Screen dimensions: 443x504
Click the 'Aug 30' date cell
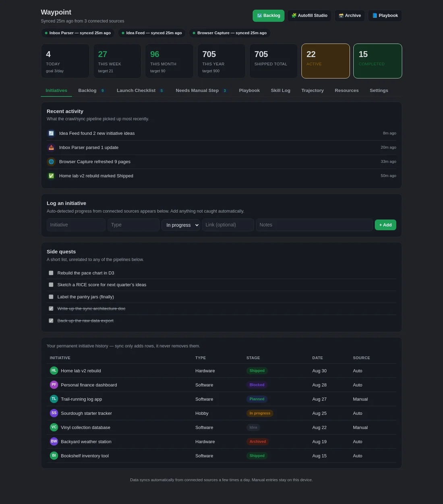(319, 371)
